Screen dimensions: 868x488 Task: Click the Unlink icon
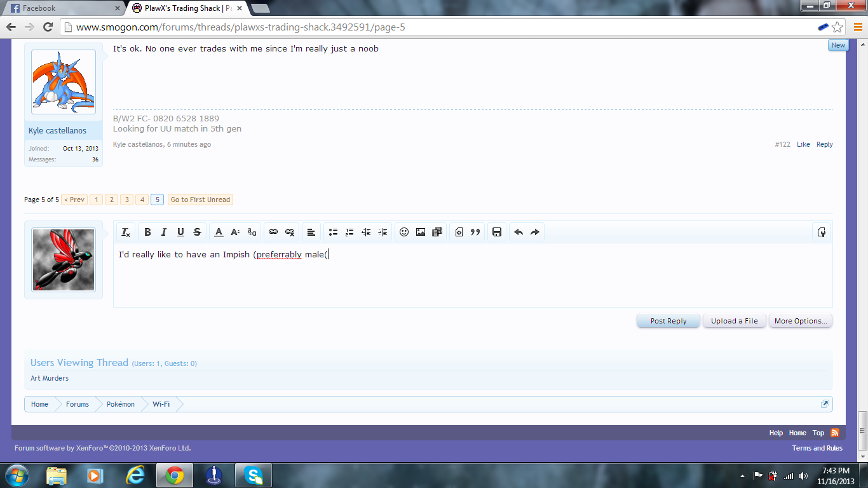[x=290, y=233]
